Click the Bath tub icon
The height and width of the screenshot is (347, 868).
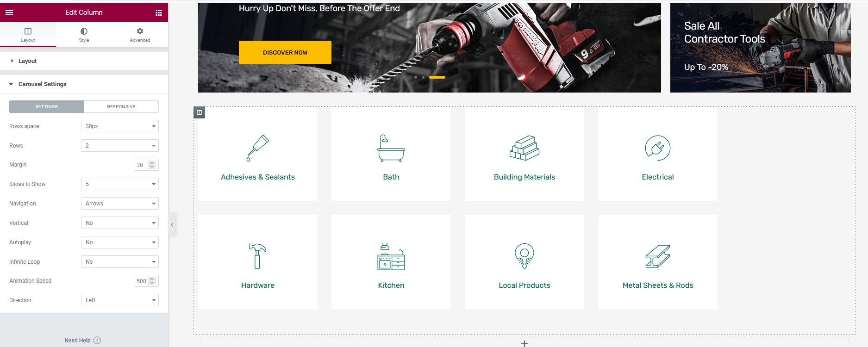pos(391,148)
